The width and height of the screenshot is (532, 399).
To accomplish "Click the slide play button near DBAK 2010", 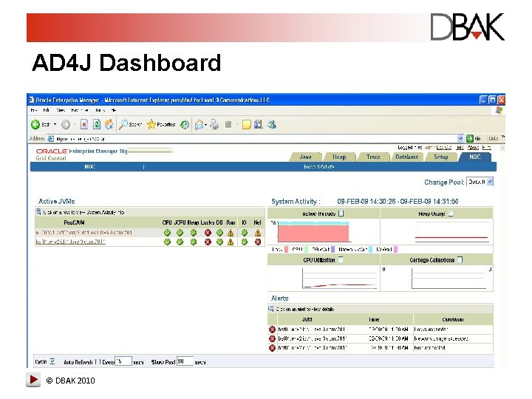I will click(33, 380).
